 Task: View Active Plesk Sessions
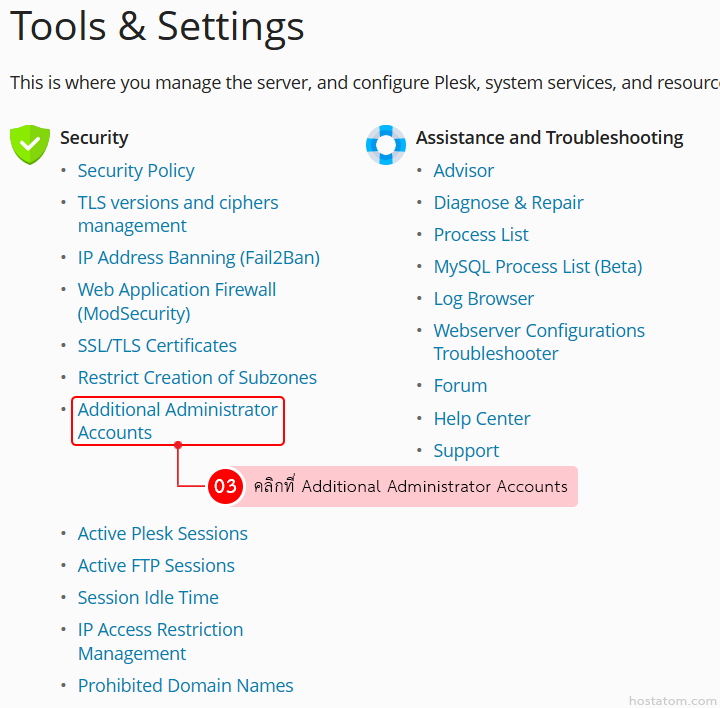tap(162, 534)
